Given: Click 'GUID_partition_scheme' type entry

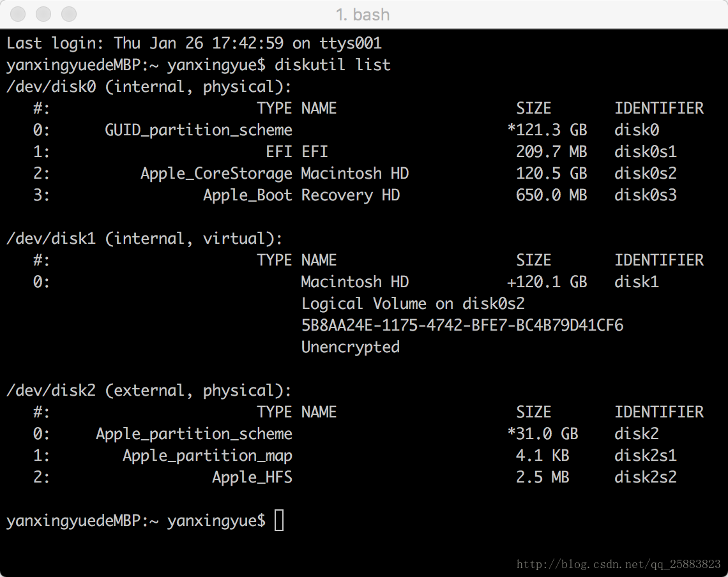Looking at the screenshot, I should coord(199,130).
